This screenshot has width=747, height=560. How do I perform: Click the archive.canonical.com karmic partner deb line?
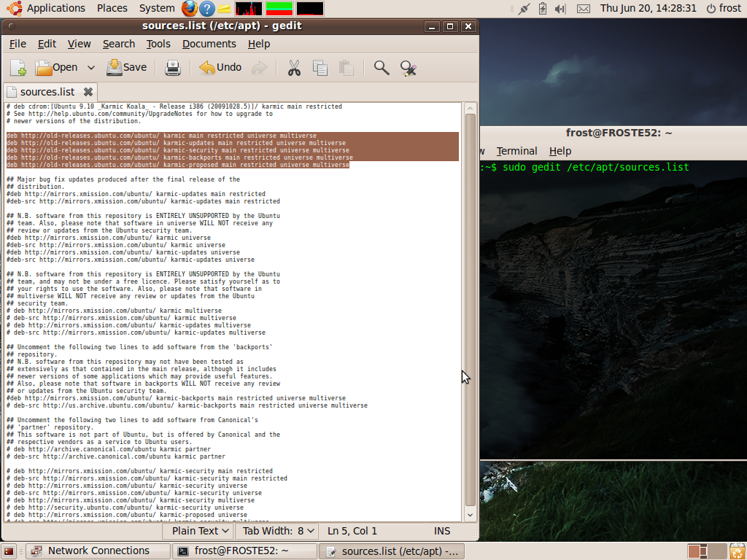pyautogui.click(x=108, y=449)
